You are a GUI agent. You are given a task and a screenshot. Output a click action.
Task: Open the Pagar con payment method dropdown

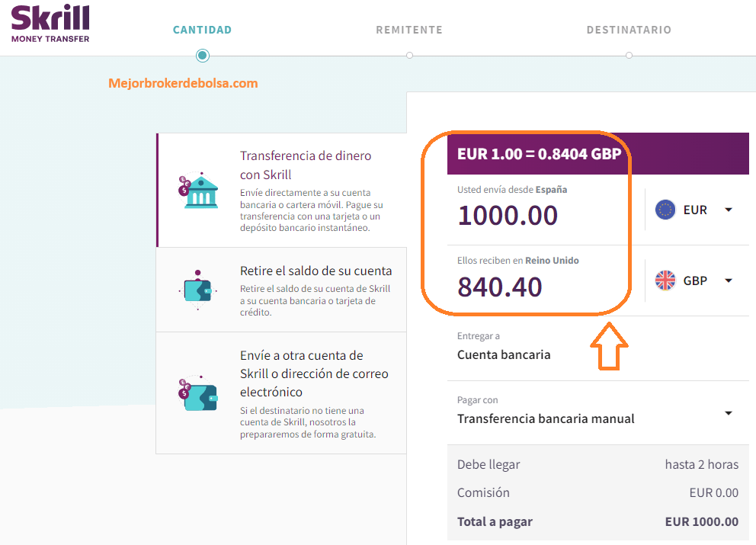pos(597,412)
